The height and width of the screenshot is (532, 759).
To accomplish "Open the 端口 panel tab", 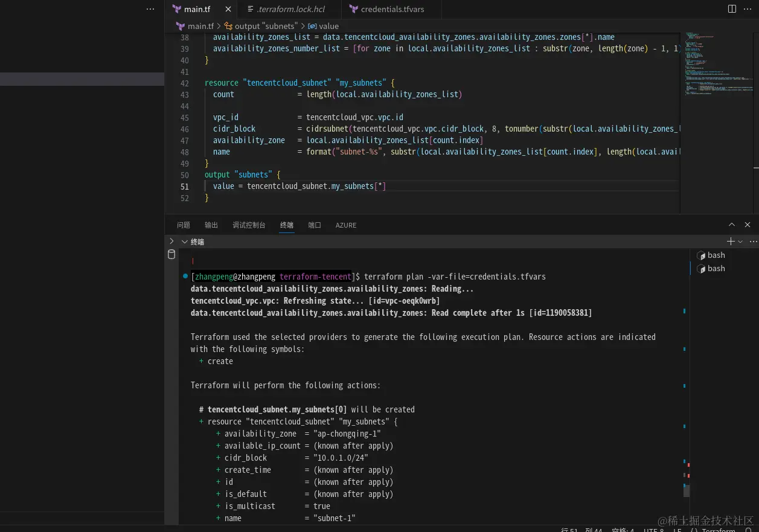I will click(315, 225).
